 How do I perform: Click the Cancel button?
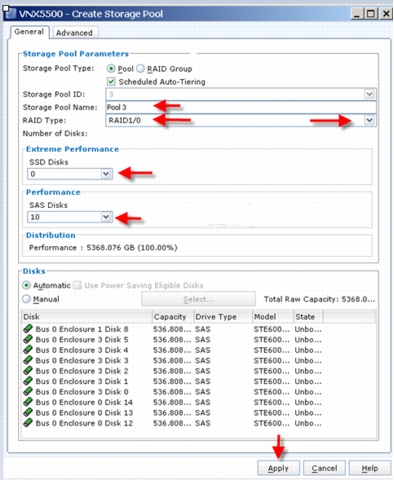(x=324, y=468)
